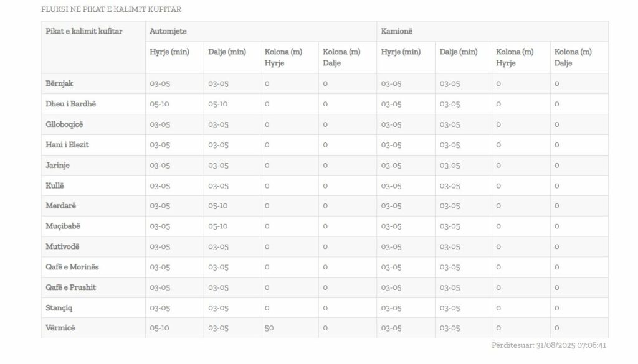Screen dimensions: 638x364
Task: Click the Mutivodë row name
Action: click(62, 246)
